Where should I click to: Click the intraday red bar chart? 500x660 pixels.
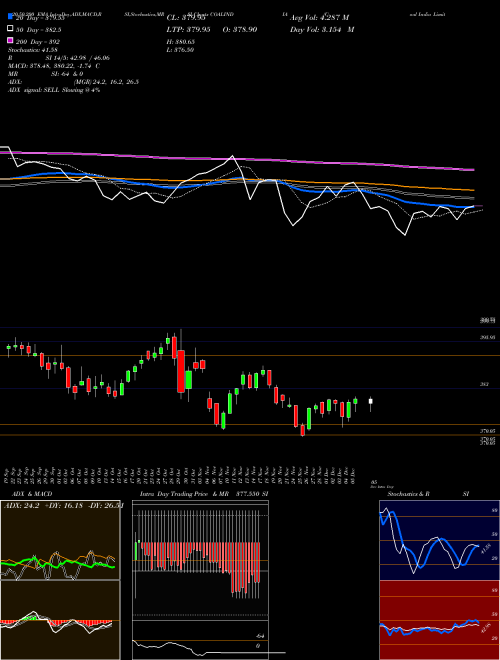(x=201, y=560)
